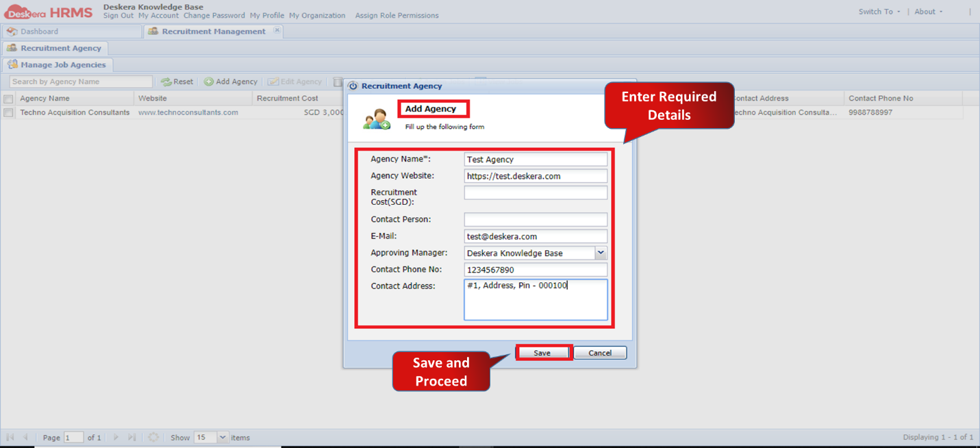This screenshot has height=448, width=980.
Task: Go to first page icon
Action: click(10, 437)
